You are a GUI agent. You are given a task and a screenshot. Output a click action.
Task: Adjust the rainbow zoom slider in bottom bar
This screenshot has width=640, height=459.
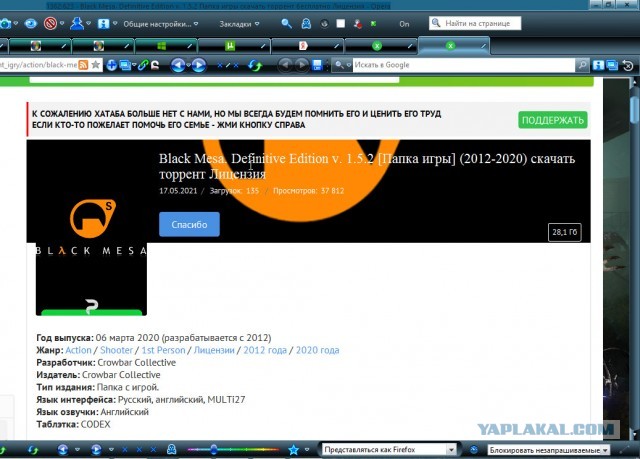click(233, 450)
